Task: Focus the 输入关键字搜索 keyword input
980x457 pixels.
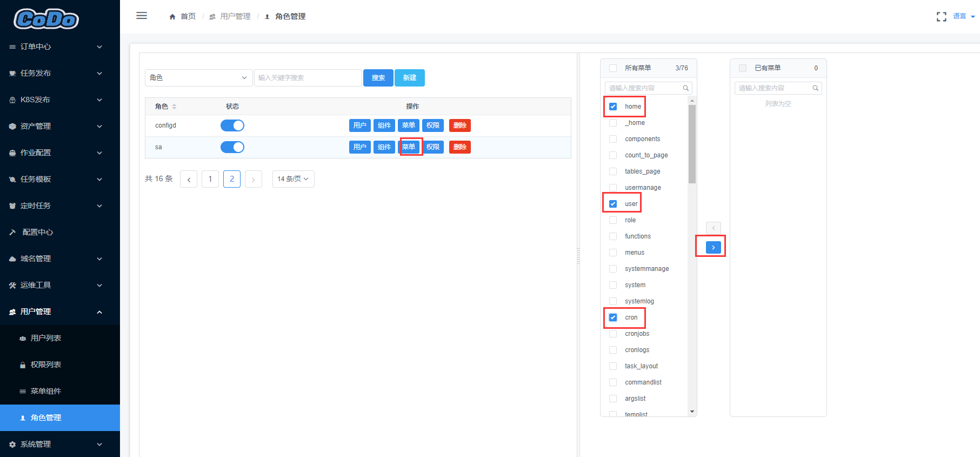Action: point(308,78)
